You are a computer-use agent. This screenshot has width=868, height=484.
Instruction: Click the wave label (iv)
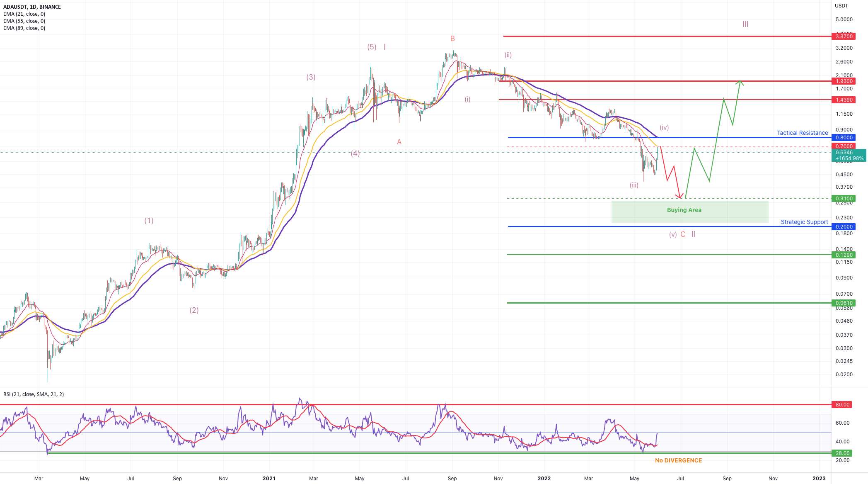(x=664, y=128)
